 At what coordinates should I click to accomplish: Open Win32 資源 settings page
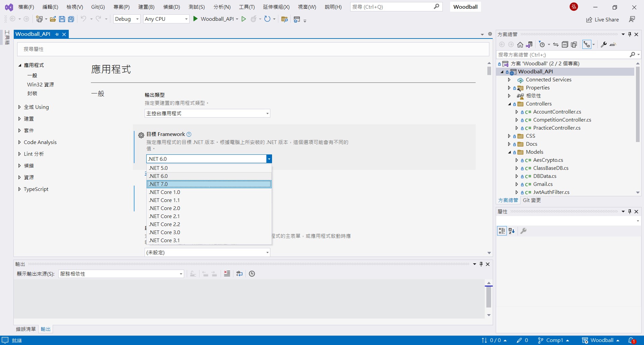click(x=41, y=85)
